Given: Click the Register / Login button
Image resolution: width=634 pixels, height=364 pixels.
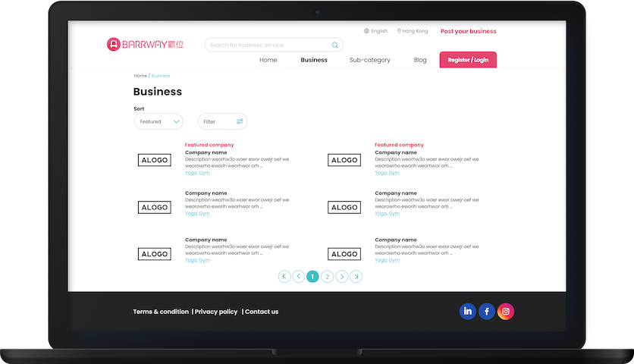Looking at the screenshot, I should (468, 60).
